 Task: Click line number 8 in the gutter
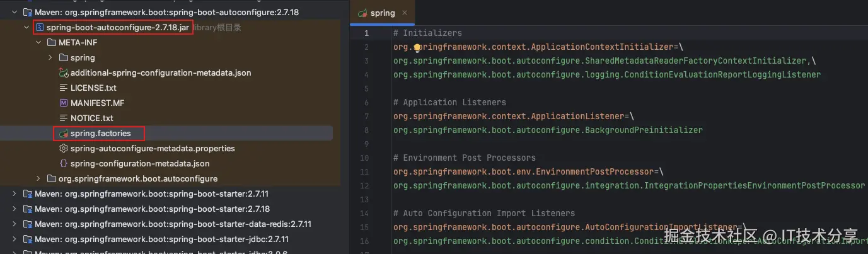coord(366,130)
